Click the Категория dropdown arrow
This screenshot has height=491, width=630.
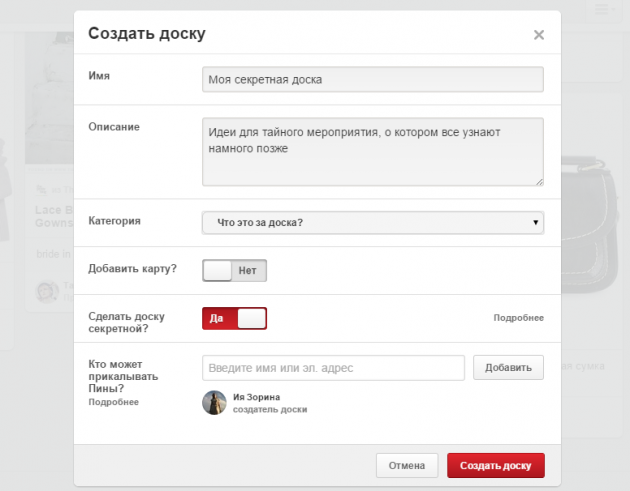pyautogui.click(x=535, y=222)
